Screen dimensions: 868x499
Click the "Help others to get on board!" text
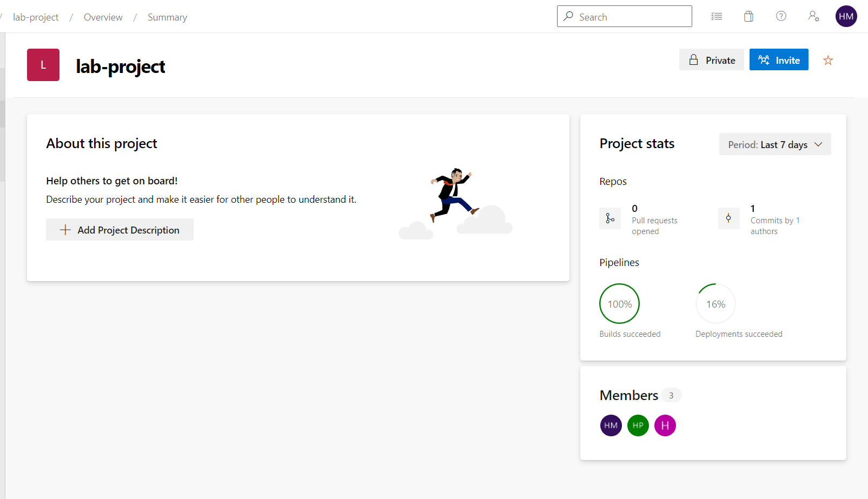click(112, 181)
